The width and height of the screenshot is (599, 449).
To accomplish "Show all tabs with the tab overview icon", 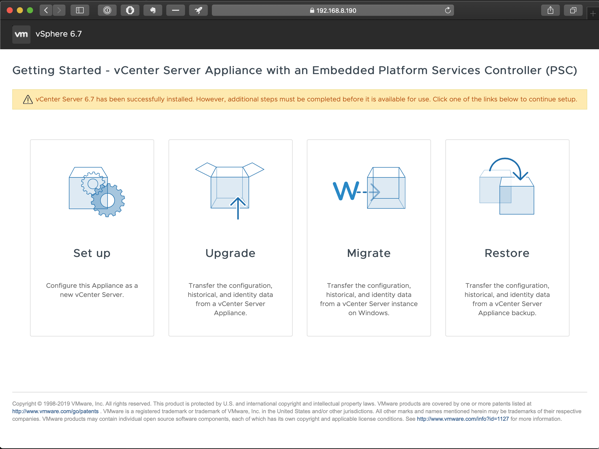I will point(573,10).
